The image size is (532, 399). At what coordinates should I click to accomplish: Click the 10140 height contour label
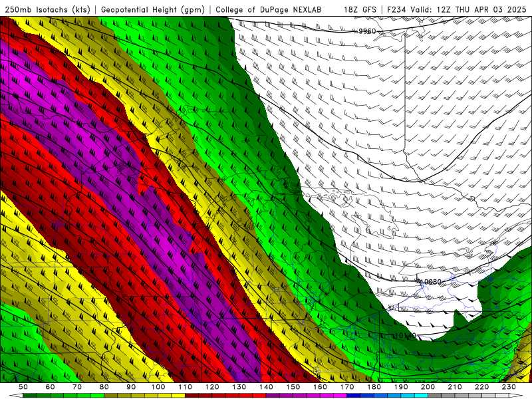pos(405,336)
